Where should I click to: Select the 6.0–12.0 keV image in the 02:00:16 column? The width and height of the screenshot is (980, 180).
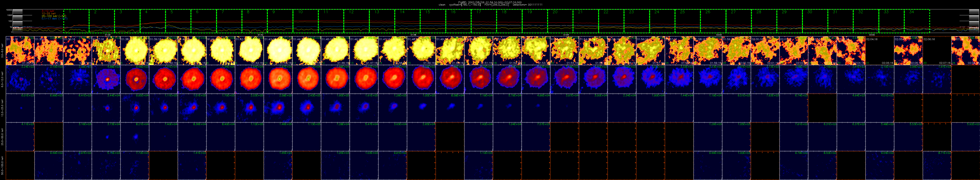coord(765,79)
